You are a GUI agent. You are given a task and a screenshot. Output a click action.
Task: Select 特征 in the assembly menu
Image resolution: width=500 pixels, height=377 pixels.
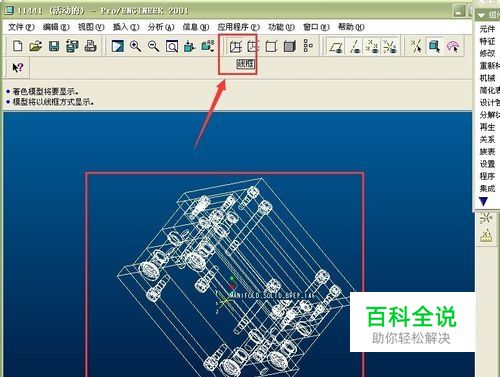click(487, 41)
